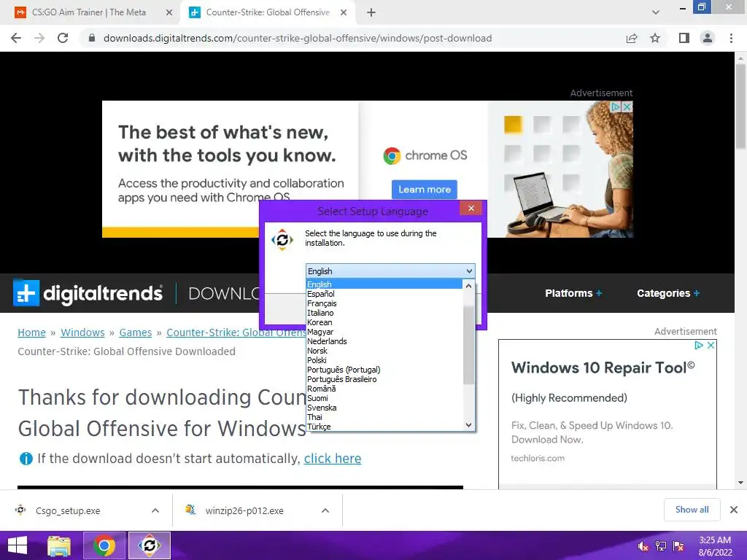Go back with the browser back arrow
The width and height of the screenshot is (747, 560).
(16, 38)
